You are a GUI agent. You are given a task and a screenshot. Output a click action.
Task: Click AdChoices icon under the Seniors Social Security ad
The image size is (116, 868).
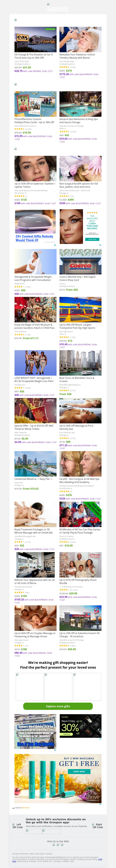(x=55, y=750)
